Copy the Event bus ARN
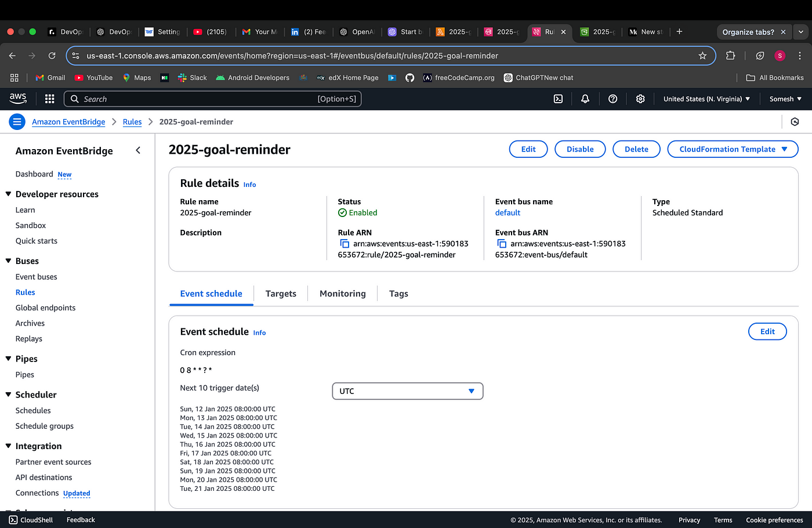812x528 pixels. point(502,244)
